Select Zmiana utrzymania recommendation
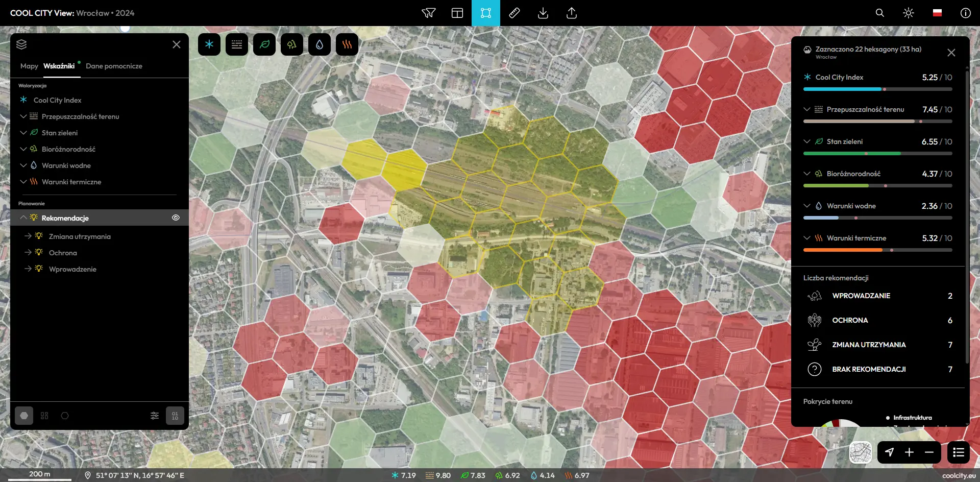This screenshot has height=482, width=980. point(80,236)
